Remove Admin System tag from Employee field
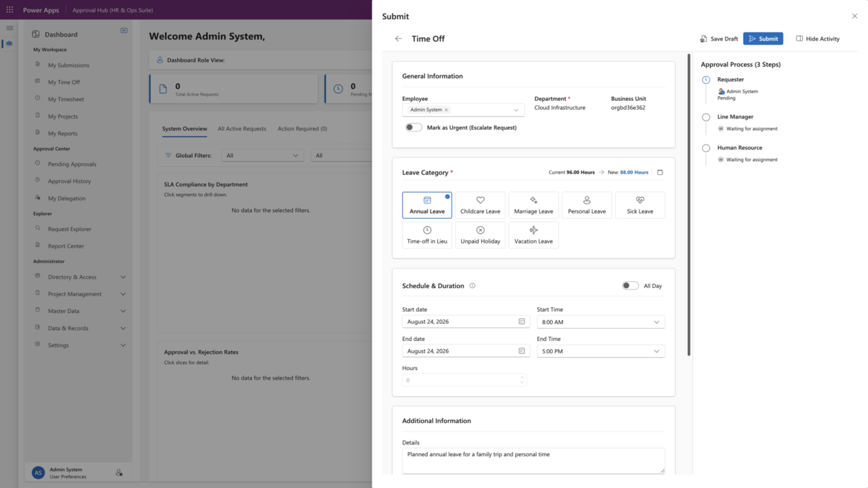 tap(446, 110)
